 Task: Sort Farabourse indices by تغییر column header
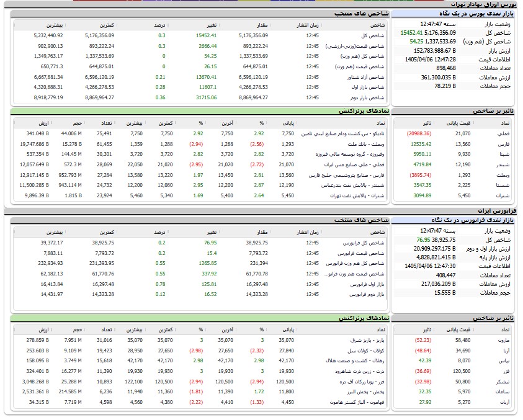tap(212, 233)
